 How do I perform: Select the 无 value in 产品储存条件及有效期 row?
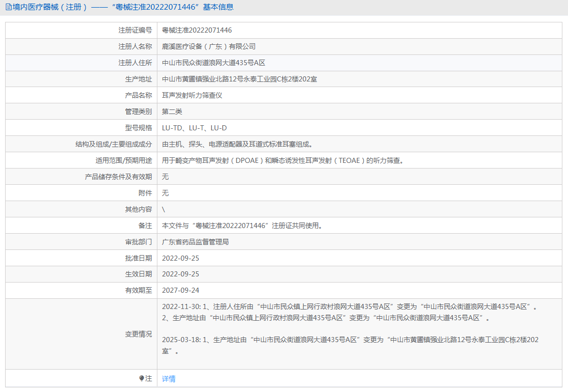(165, 177)
